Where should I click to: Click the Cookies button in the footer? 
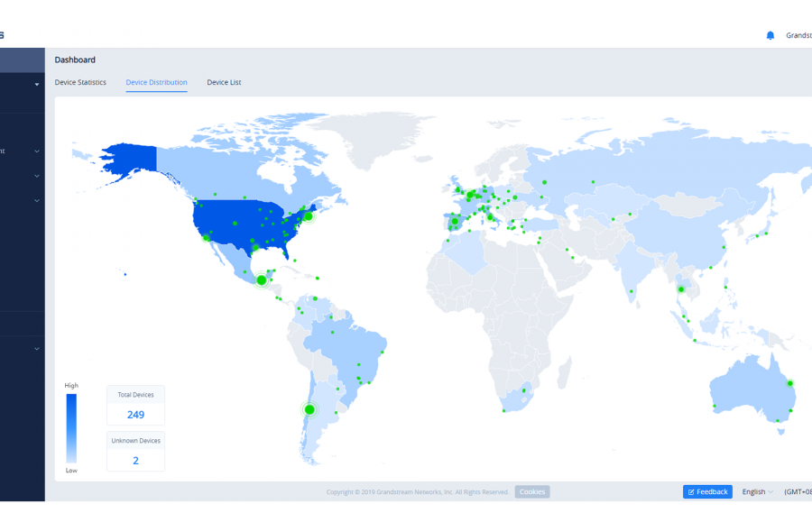point(531,491)
